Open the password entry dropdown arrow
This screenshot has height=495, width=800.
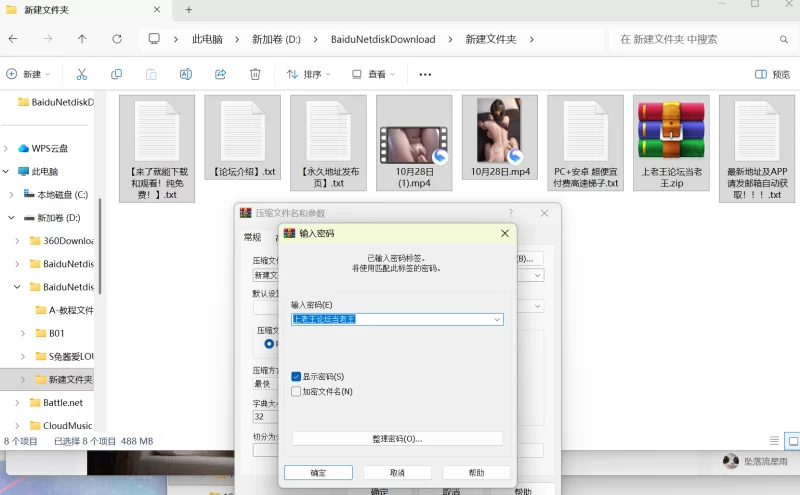click(x=497, y=319)
